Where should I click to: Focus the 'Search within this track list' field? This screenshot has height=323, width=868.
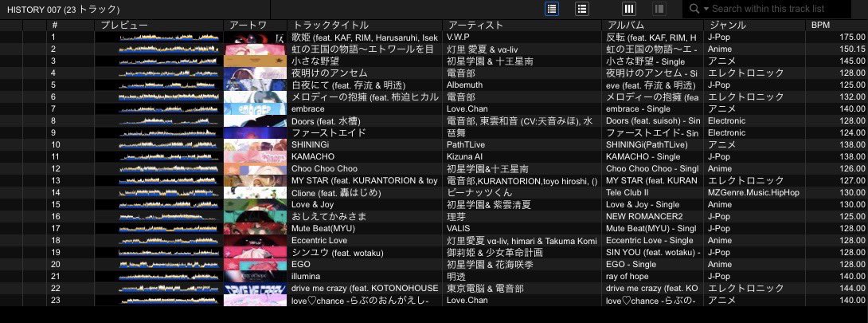[768, 9]
